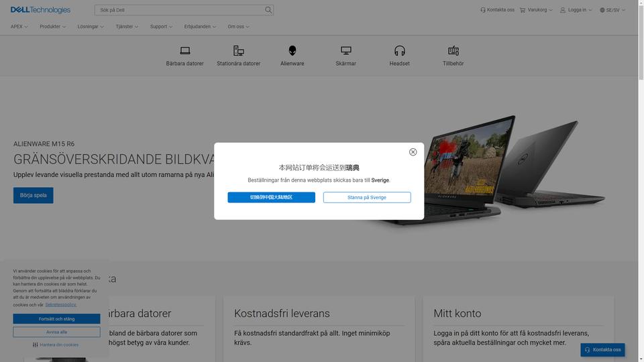The height and width of the screenshot is (362, 644).
Task: Select the Bärbara datorer laptop icon
Action: (185, 50)
